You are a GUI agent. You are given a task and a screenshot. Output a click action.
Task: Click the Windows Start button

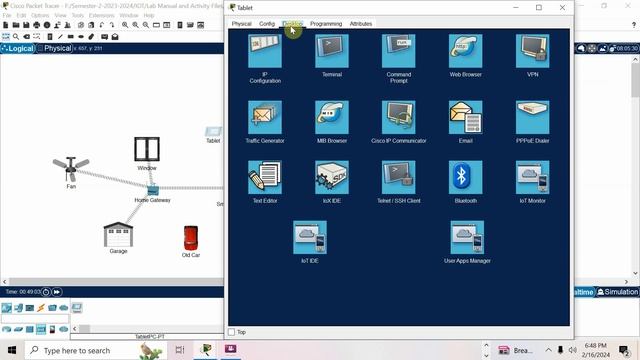[x=12, y=350]
